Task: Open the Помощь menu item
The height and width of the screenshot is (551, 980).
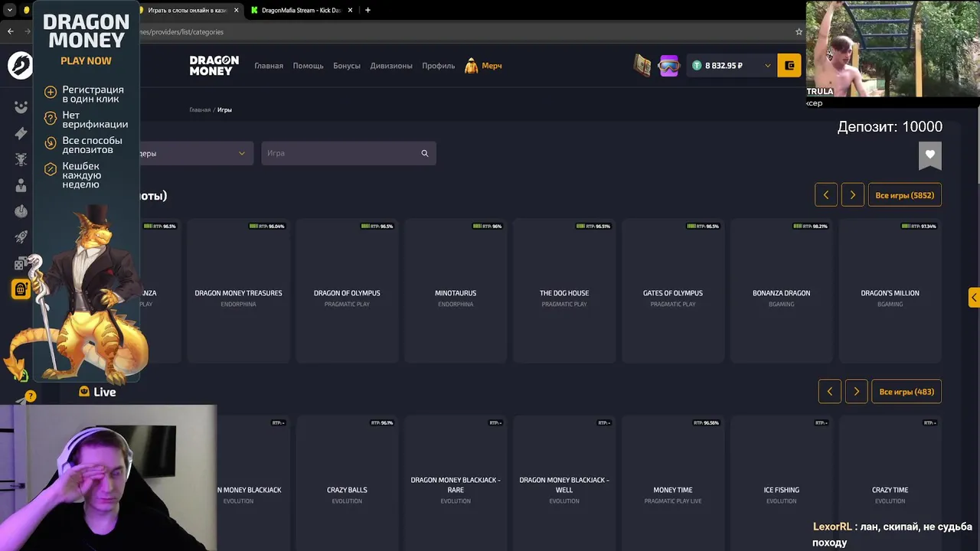Action: (308, 66)
